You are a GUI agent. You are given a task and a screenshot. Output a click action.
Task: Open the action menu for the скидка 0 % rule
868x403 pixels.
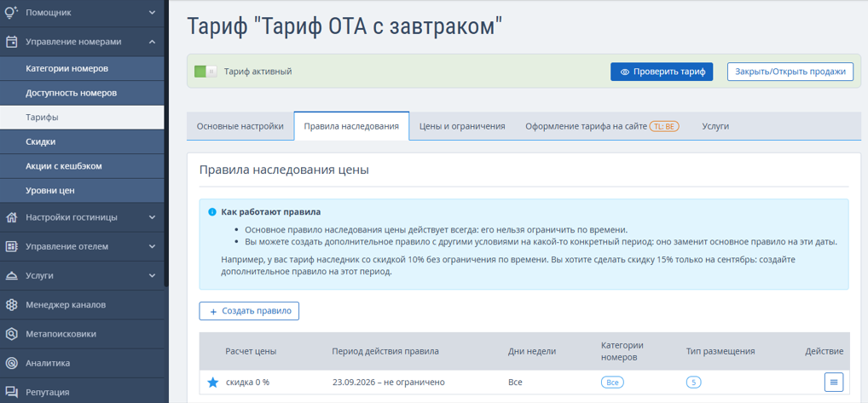[x=834, y=382]
